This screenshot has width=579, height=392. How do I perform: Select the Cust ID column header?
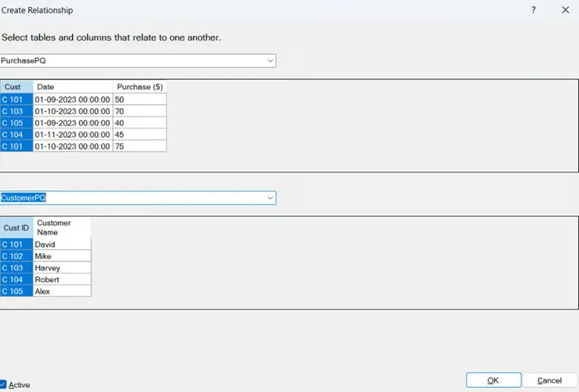(x=17, y=228)
